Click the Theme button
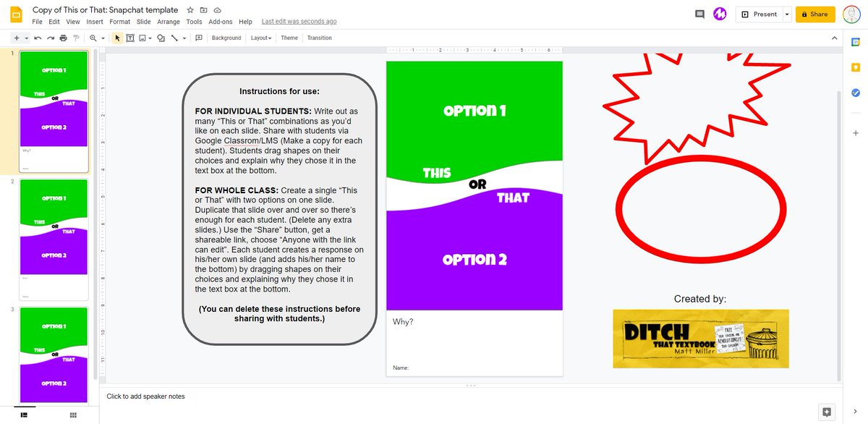This screenshot has height=424, width=868. tap(289, 38)
